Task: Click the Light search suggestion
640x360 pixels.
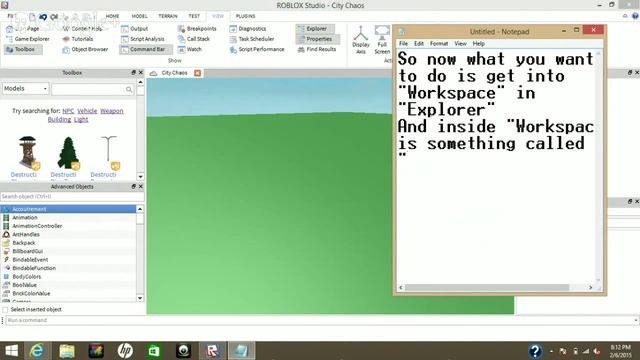Action: pos(81,120)
